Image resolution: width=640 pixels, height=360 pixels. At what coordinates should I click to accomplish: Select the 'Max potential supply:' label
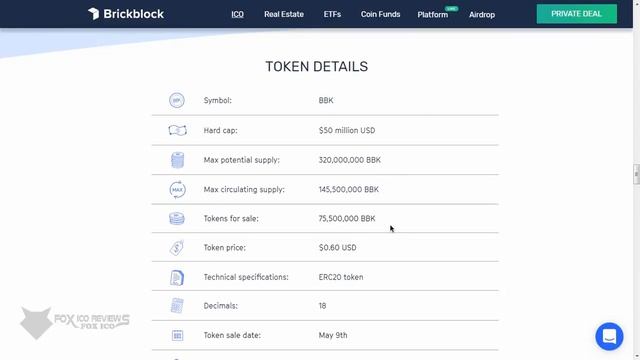[242, 160]
